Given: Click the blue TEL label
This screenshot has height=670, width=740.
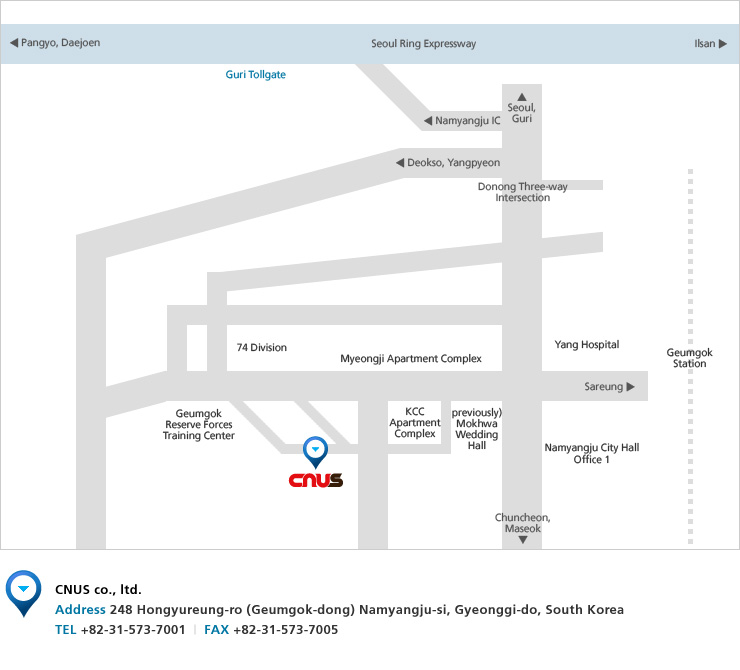Looking at the screenshot, I should [66, 629].
